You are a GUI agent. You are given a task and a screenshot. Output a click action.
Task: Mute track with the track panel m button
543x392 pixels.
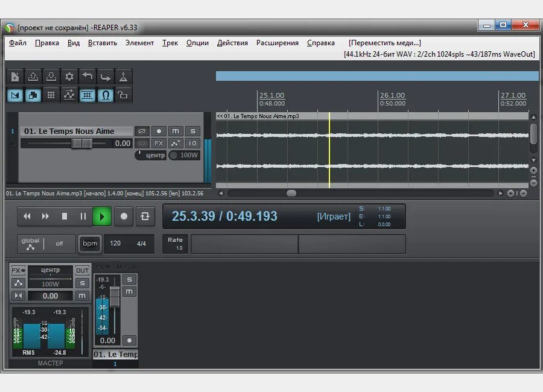[176, 131]
